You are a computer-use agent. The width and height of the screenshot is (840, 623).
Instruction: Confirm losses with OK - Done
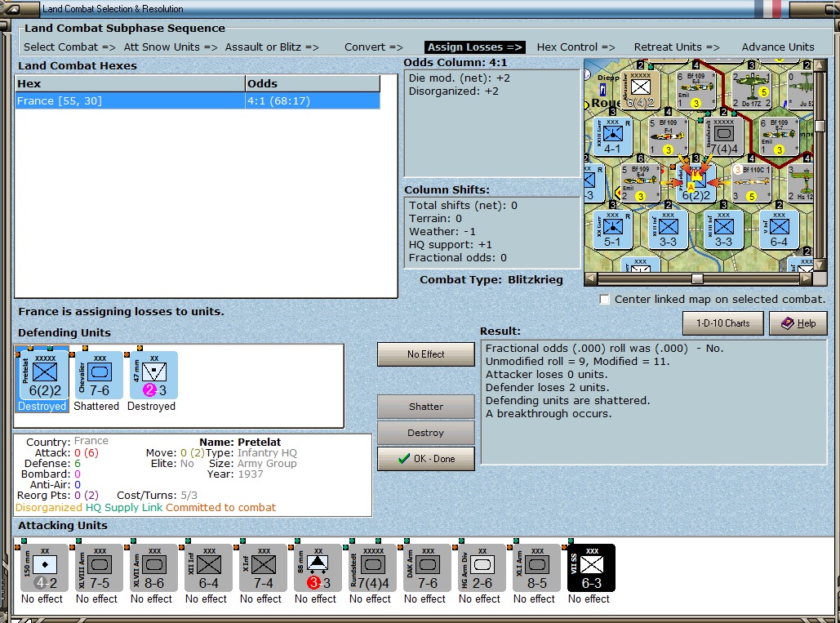click(x=426, y=459)
